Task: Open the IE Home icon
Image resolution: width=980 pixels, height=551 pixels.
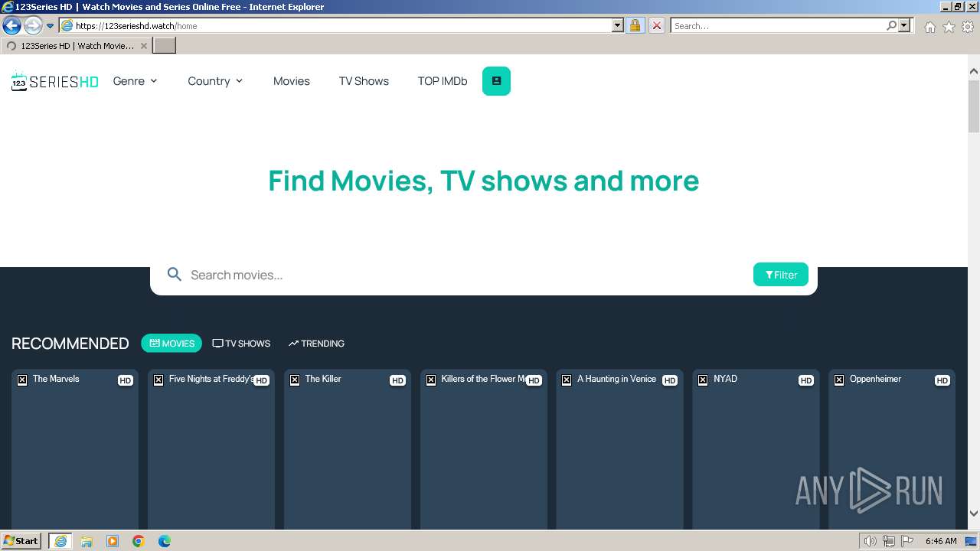Action: point(929,27)
